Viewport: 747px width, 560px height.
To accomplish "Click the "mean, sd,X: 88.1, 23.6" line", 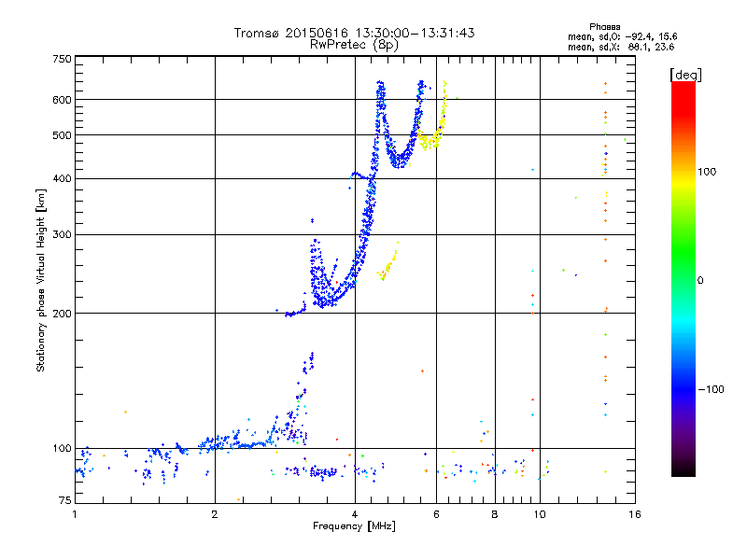I will (621, 47).
